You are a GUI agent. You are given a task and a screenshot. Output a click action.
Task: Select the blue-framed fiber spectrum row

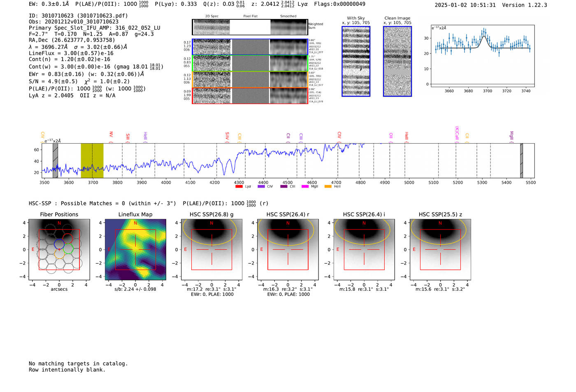coord(250,47)
